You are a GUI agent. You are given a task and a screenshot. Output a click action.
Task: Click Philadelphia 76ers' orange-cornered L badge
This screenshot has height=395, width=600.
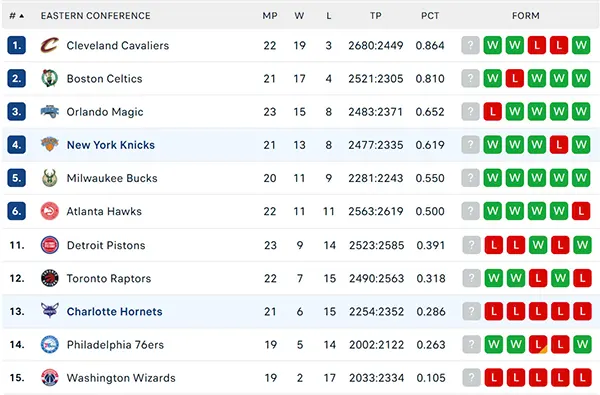click(x=538, y=344)
